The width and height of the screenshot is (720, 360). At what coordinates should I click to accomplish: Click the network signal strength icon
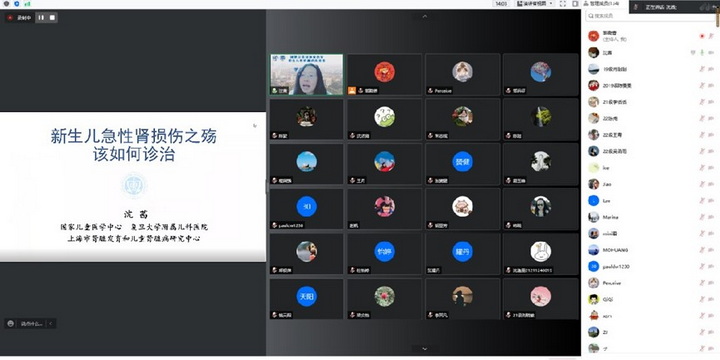point(27,4)
